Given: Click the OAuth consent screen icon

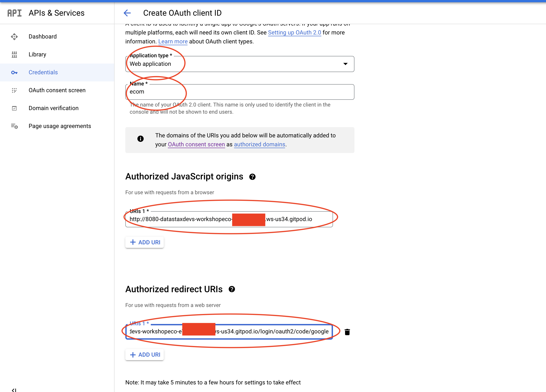Looking at the screenshot, I should tap(14, 90).
